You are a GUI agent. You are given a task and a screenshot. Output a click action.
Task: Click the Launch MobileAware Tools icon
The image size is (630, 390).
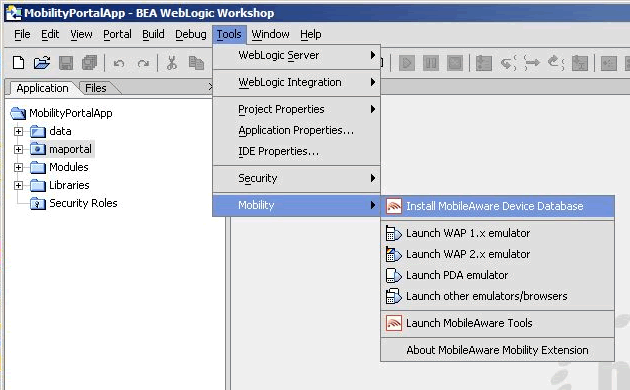coord(394,323)
